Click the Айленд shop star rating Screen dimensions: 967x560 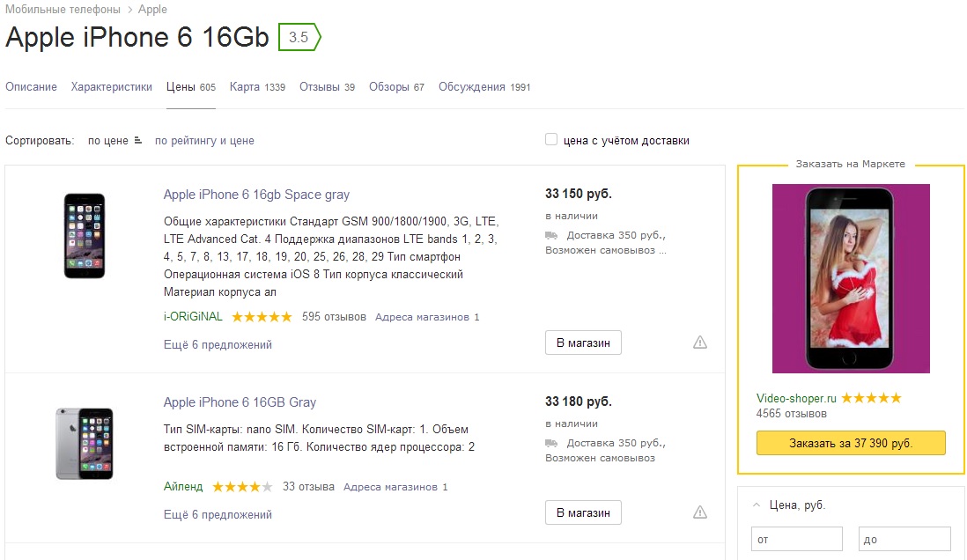(242, 487)
